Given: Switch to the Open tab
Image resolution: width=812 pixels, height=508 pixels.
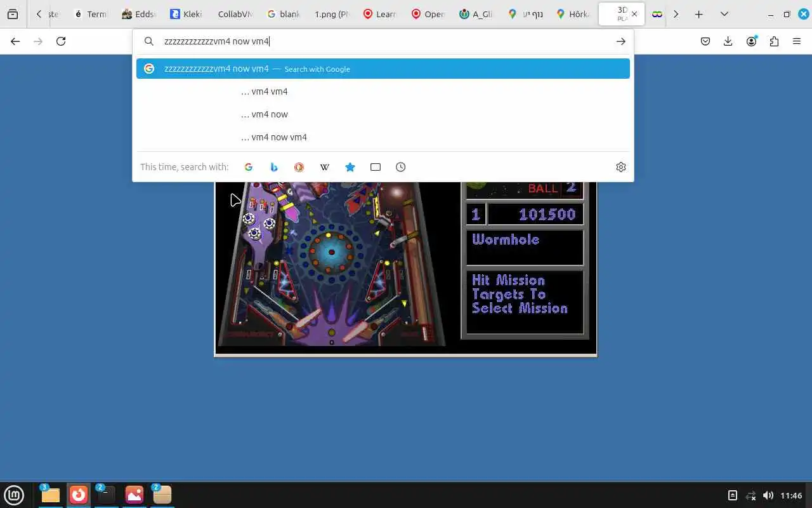Looking at the screenshot, I should 428,14.
